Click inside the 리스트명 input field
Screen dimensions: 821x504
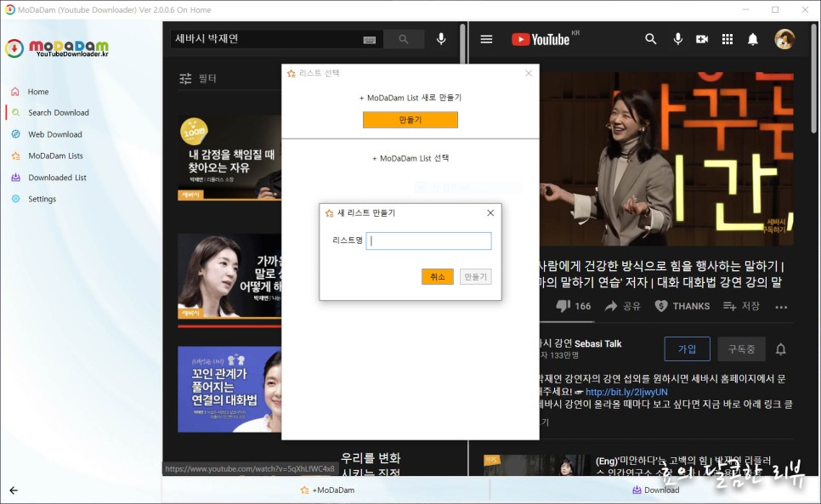point(428,241)
